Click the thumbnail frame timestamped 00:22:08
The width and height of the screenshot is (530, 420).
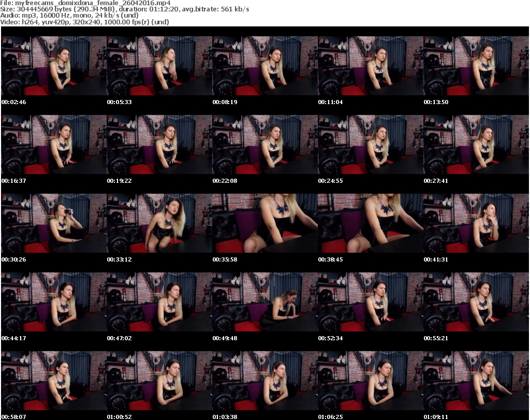click(x=265, y=144)
